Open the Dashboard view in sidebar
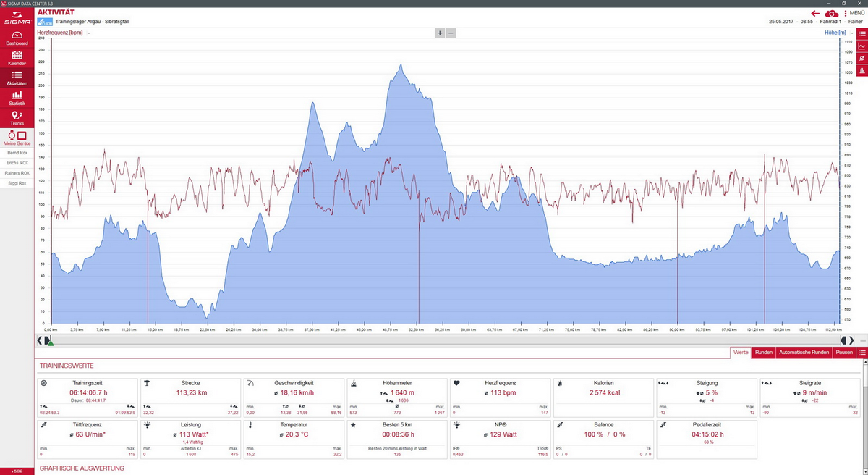This screenshot has width=868, height=475. click(17, 38)
